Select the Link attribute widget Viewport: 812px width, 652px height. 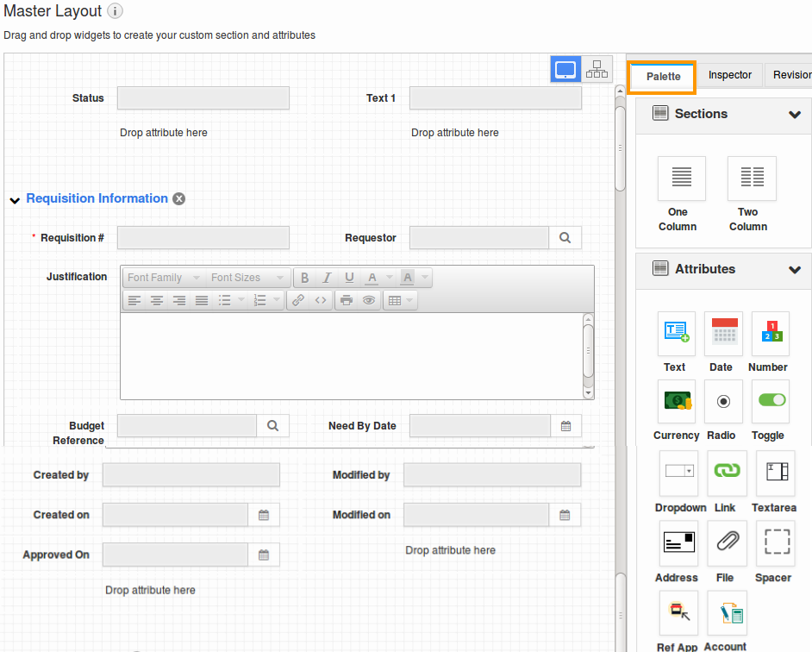727,472
